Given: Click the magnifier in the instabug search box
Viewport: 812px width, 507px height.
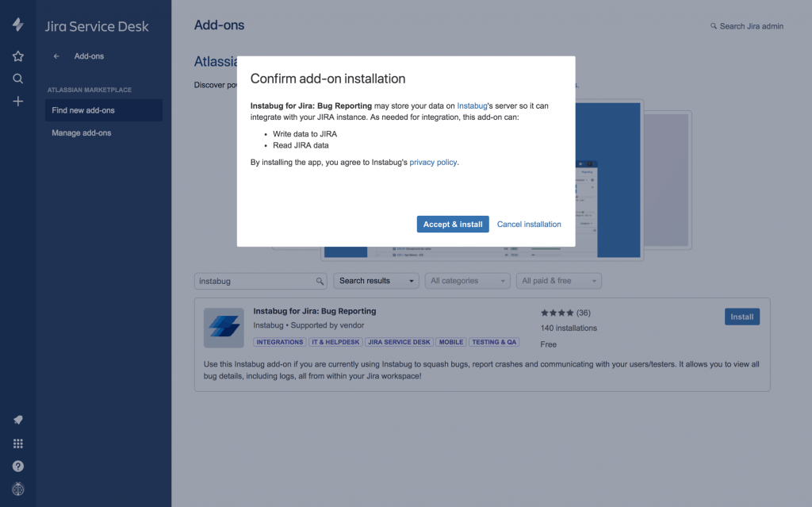Looking at the screenshot, I should click(320, 281).
